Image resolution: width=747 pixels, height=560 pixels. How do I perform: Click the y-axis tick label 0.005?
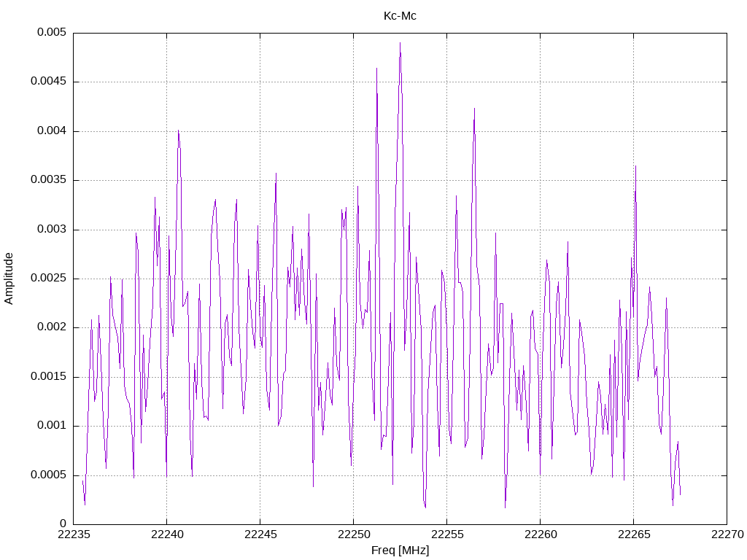52,32
